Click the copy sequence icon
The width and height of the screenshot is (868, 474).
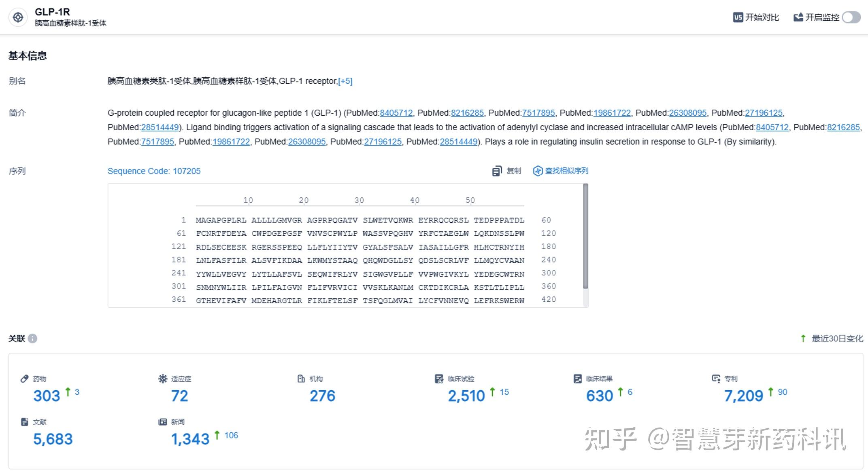pos(496,171)
